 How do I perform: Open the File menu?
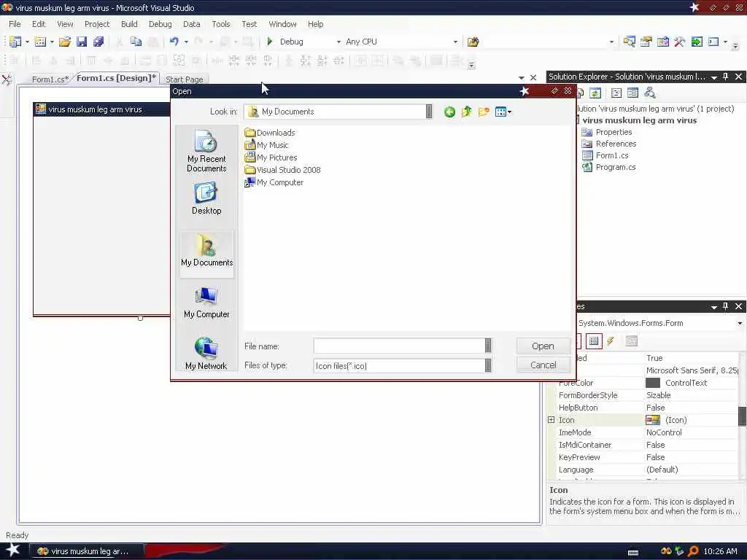[15, 24]
